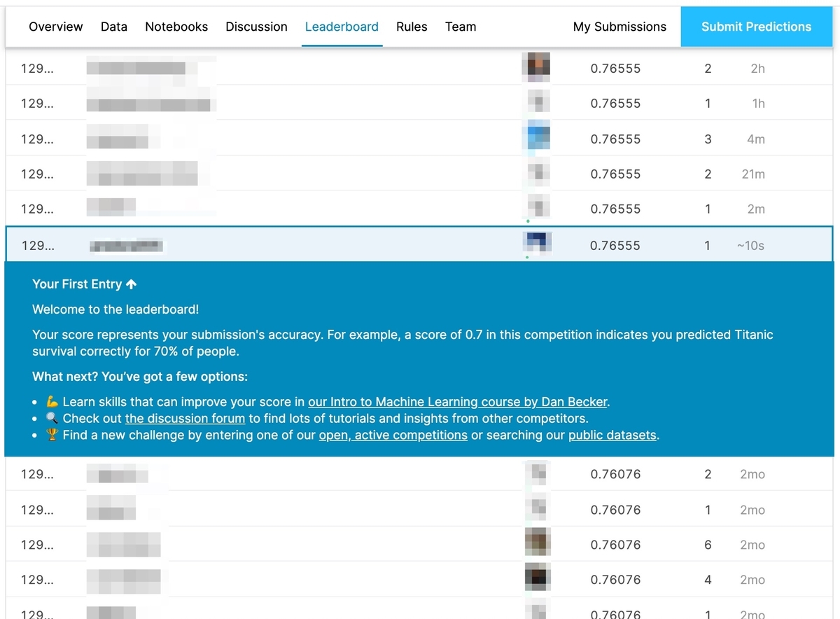Image resolution: width=840 pixels, height=619 pixels.
Task: Open the Rules tab
Action: tap(412, 27)
